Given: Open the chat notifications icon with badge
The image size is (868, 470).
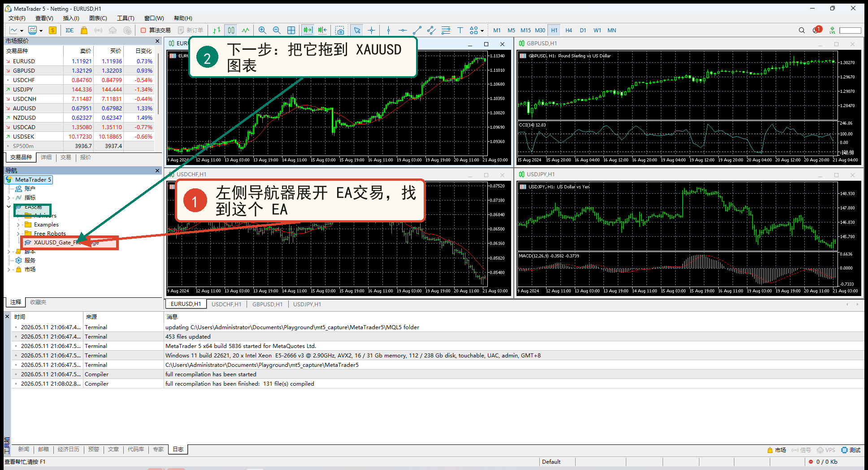Looking at the screenshot, I should point(817,30).
